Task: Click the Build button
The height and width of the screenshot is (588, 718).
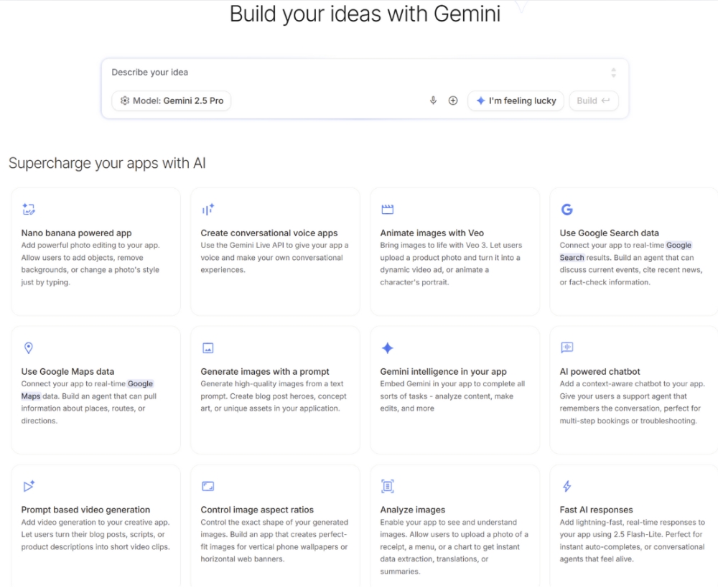Action: click(594, 101)
